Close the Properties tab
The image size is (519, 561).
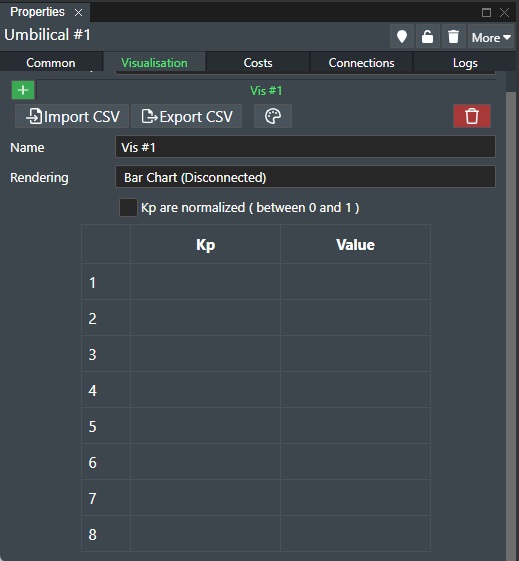(78, 13)
